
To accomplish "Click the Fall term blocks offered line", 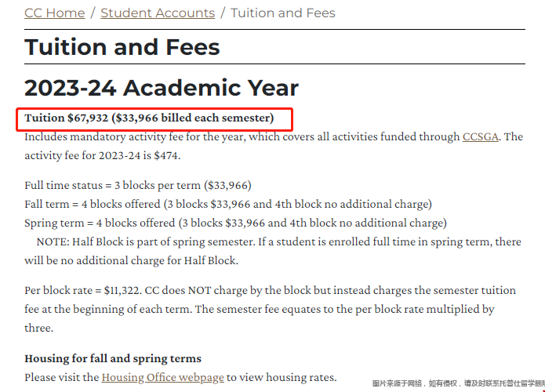I will (228, 204).
